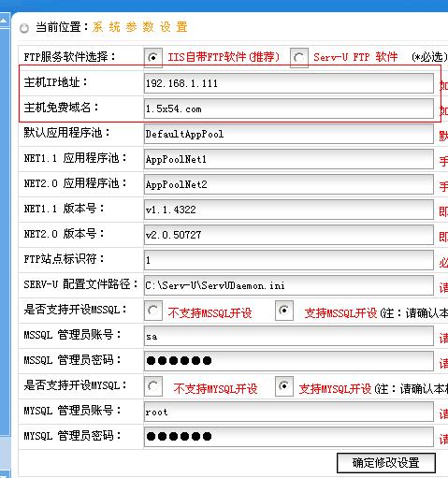Viewport: 448px width, 478px height.
Task: Select IIS自带FTP软件 radio button
Action: point(153,58)
